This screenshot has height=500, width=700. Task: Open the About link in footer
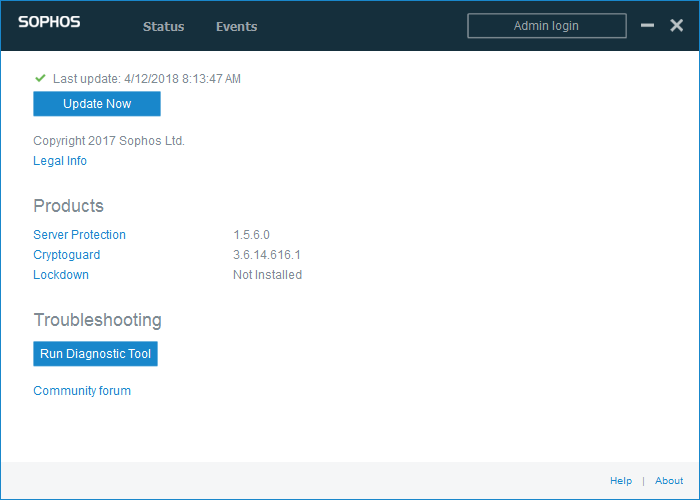(x=669, y=481)
